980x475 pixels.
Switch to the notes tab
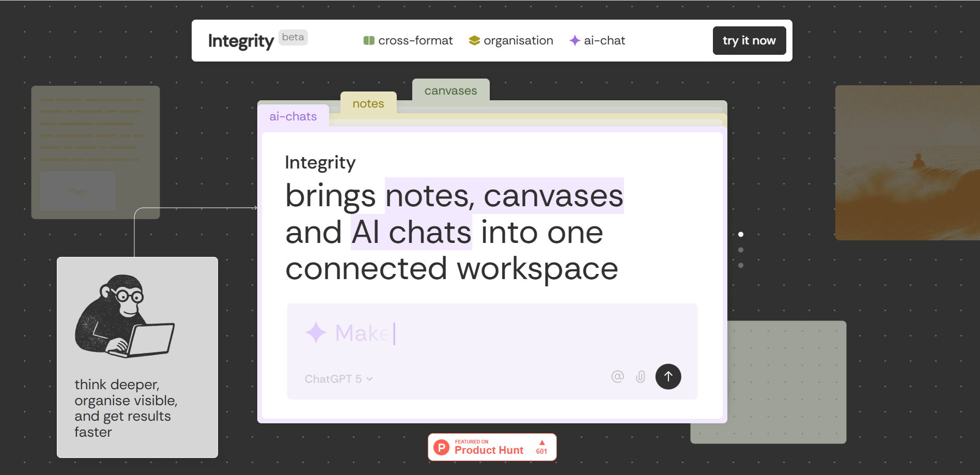point(368,103)
